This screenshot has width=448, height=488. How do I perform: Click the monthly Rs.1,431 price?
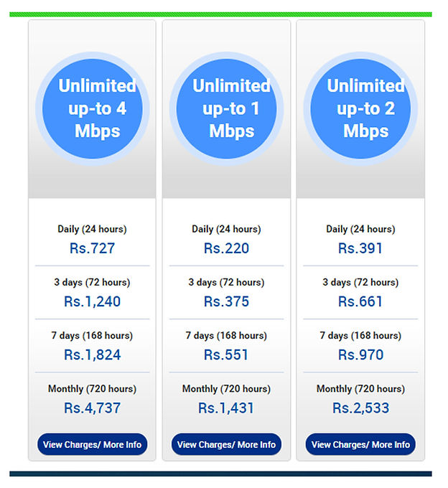(x=226, y=408)
